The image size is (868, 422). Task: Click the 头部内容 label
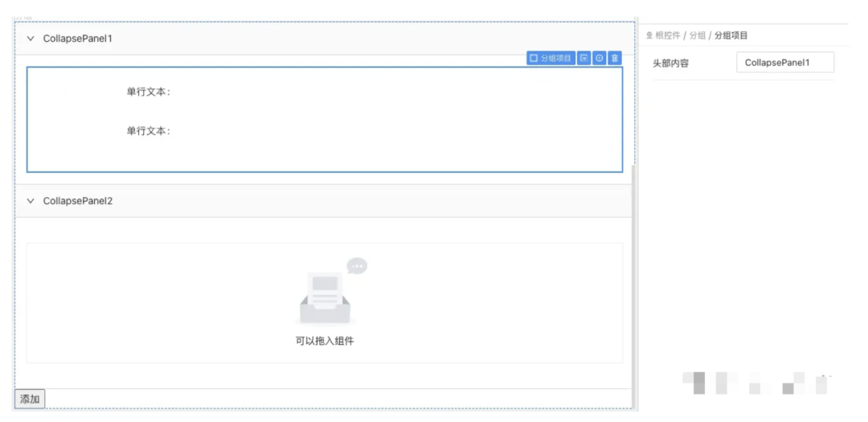(x=671, y=64)
